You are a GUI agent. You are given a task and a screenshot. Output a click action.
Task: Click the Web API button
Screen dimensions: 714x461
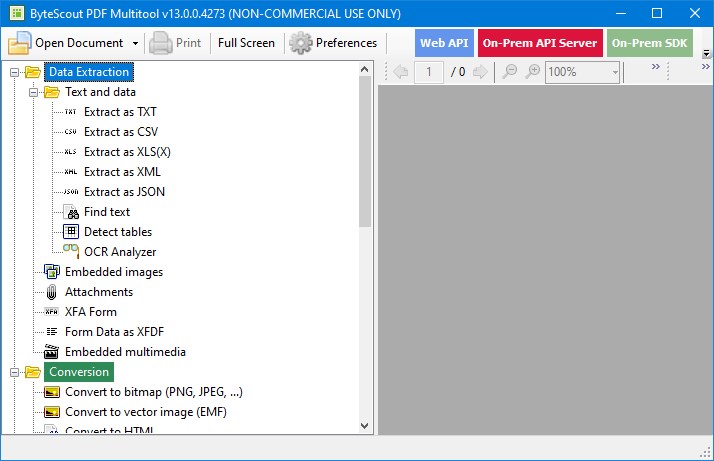pyautogui.click(x=444, y=43)
